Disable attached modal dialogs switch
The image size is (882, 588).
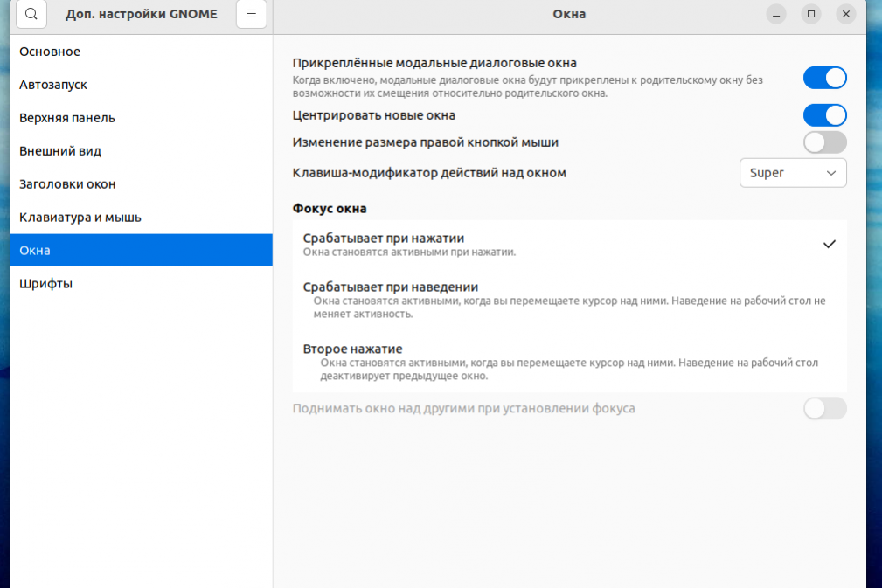pyautogui.click(x=824, y=78)
